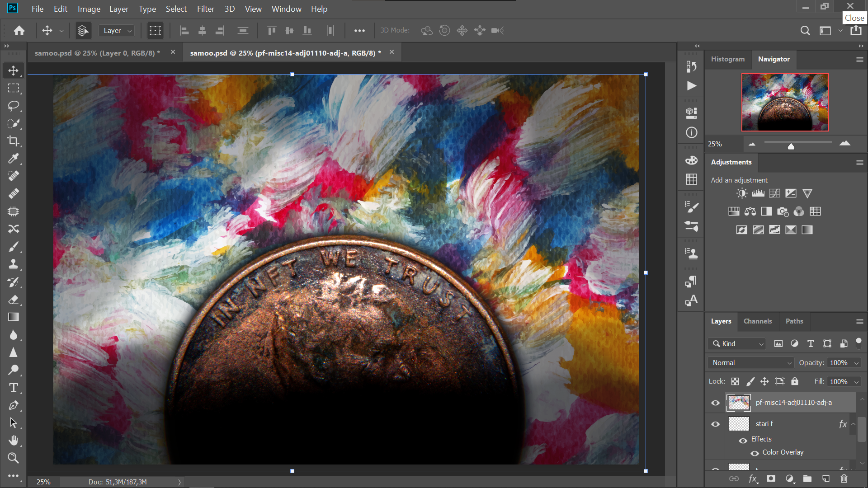Image resolution: width=868 pixels, height=488 pixels.
Task: Toggle Show Transform Controls option
Action: tap(155, 30)
